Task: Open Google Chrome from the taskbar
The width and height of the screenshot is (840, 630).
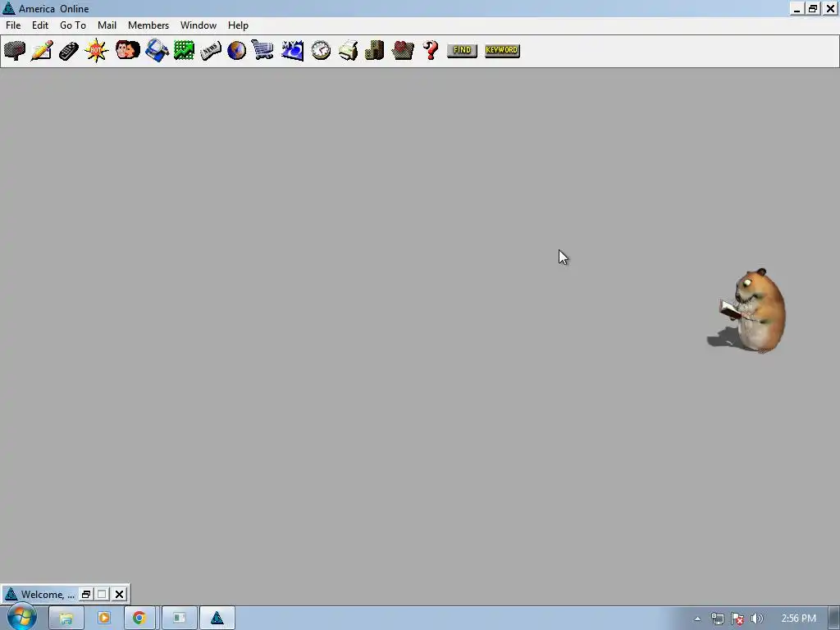Action: pos(139,618)
